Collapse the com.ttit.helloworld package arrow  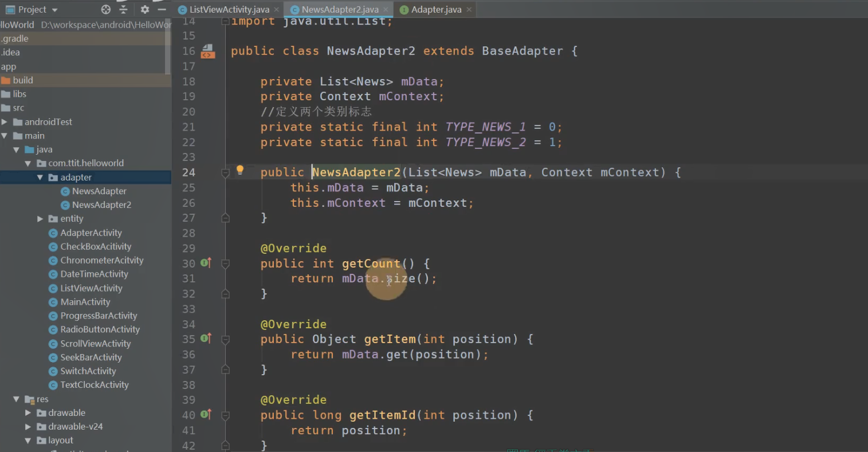(x=28, y=163)
